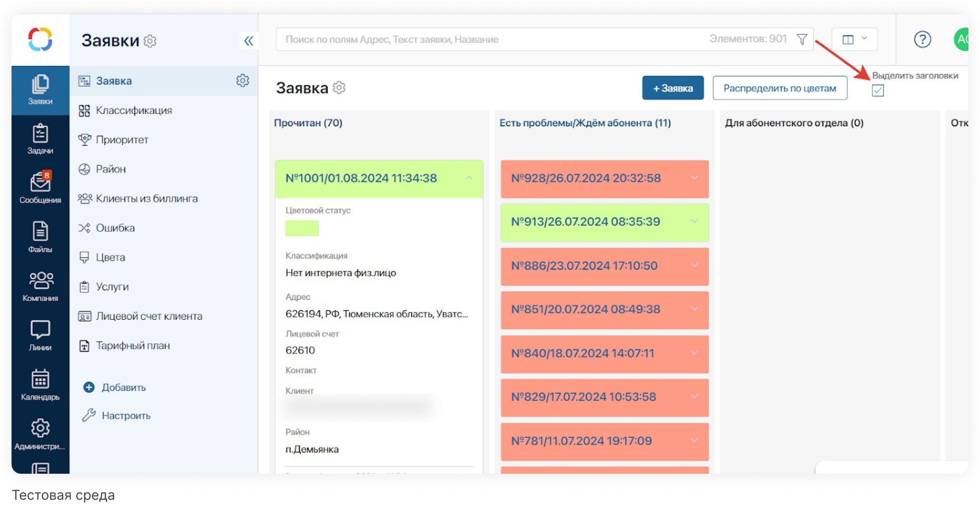Viewport: 980px width, 517px height.
Task: Expand card №928/26.07.2024 20:32:58
Action: [x=695, y=178]
